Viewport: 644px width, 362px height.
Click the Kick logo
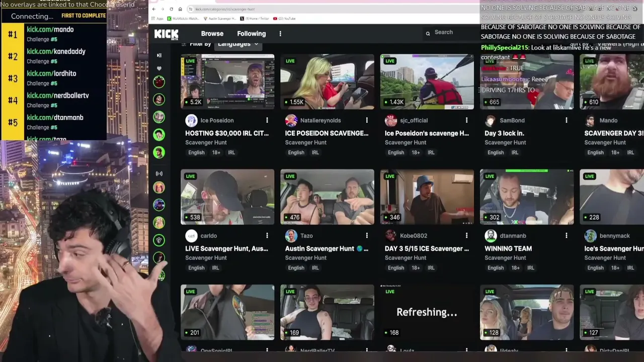point(166,34)
